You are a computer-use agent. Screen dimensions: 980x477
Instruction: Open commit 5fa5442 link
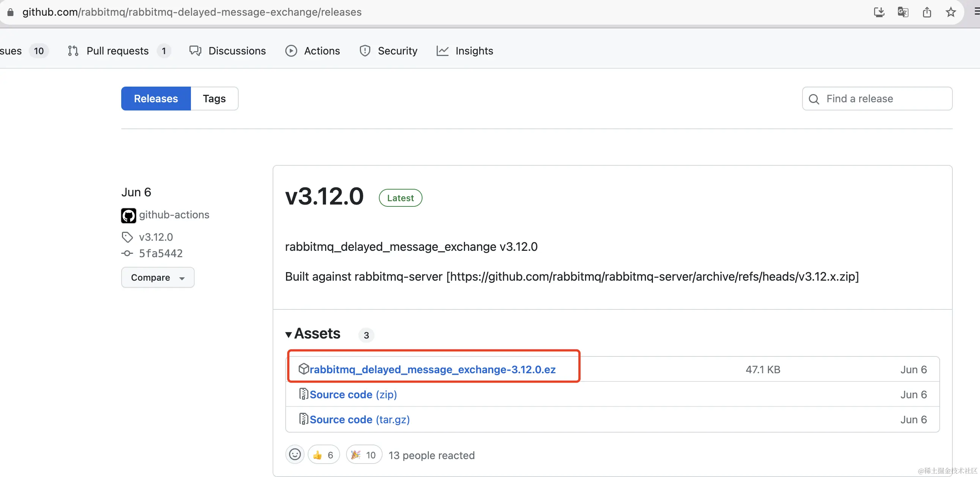click(x=160, y=253)
